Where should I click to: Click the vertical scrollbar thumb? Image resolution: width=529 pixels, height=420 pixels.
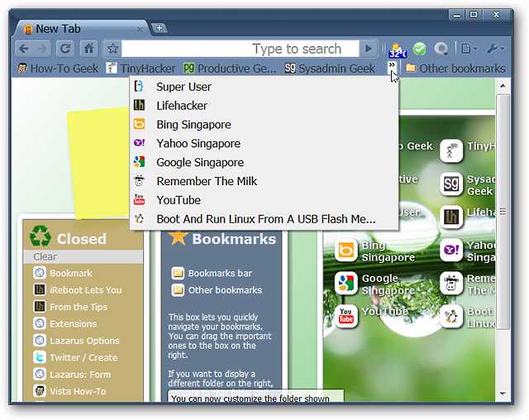click(503, 212)
